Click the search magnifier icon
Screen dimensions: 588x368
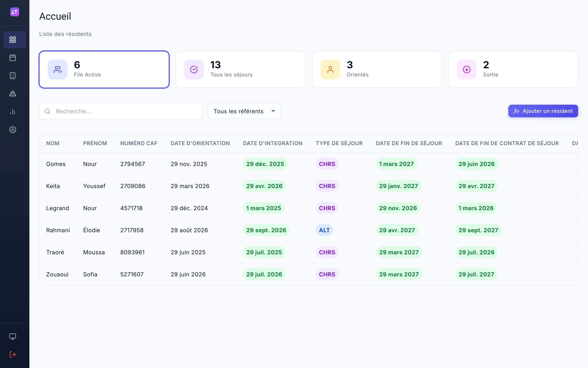[47, 111]
